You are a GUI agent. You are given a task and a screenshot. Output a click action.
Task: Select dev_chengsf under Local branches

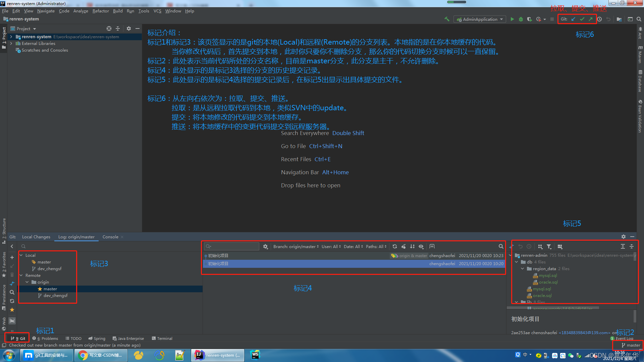[49, 269]
